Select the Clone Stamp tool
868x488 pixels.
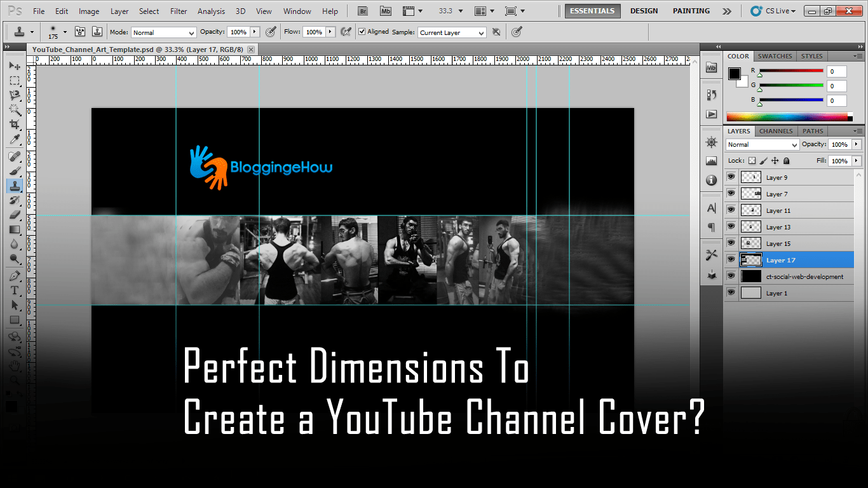15,186
